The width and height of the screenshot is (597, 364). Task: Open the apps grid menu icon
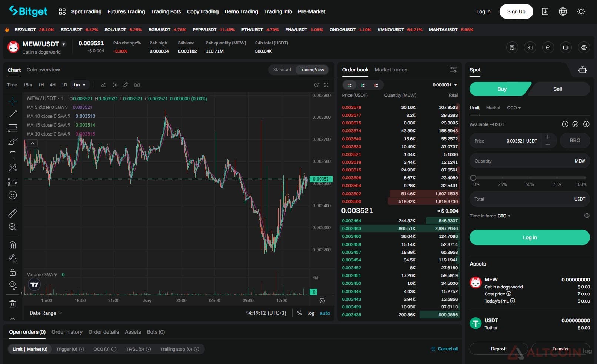tap(62, 11)
